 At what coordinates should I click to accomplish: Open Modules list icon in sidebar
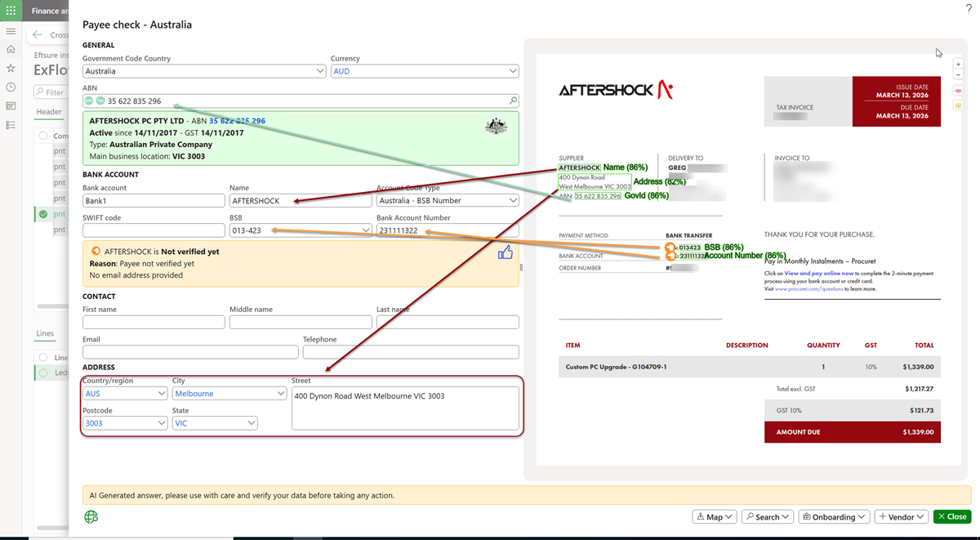(11, 125)
